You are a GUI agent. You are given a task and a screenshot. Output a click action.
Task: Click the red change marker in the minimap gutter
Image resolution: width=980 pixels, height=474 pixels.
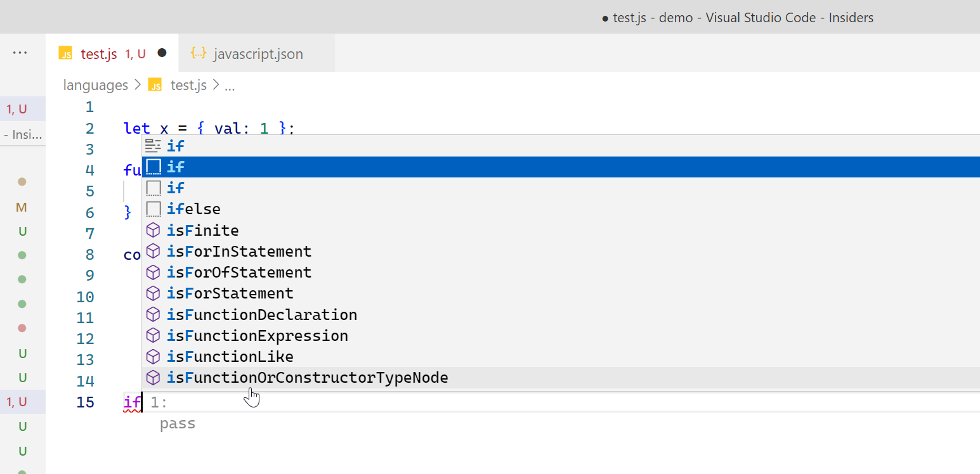pyautogui.click(x=23, y=328)
